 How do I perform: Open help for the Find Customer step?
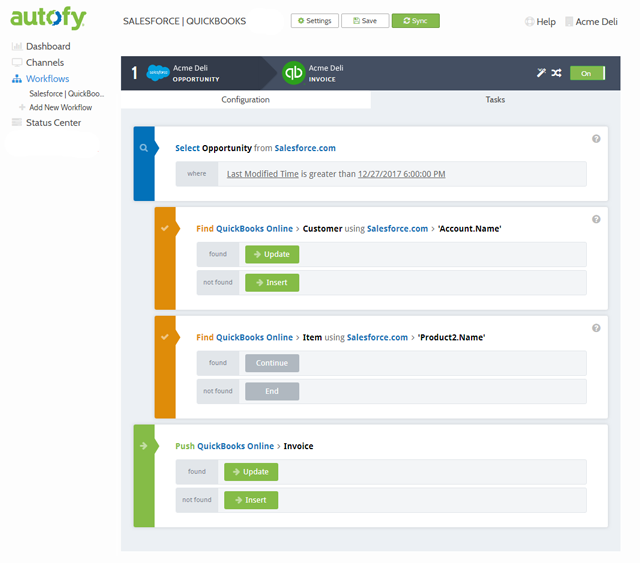pyautogui.click(x=596, y=219)
